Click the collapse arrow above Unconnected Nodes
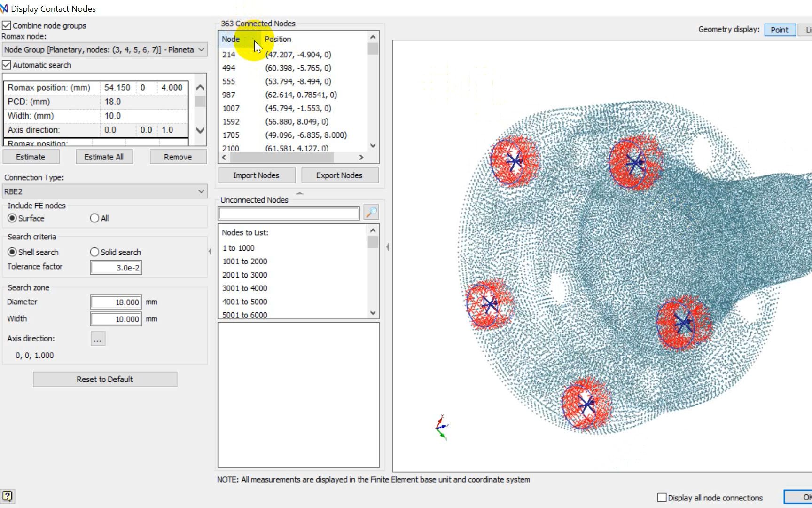Viewport: 812px width, 508px height. [x=299, y=193]
